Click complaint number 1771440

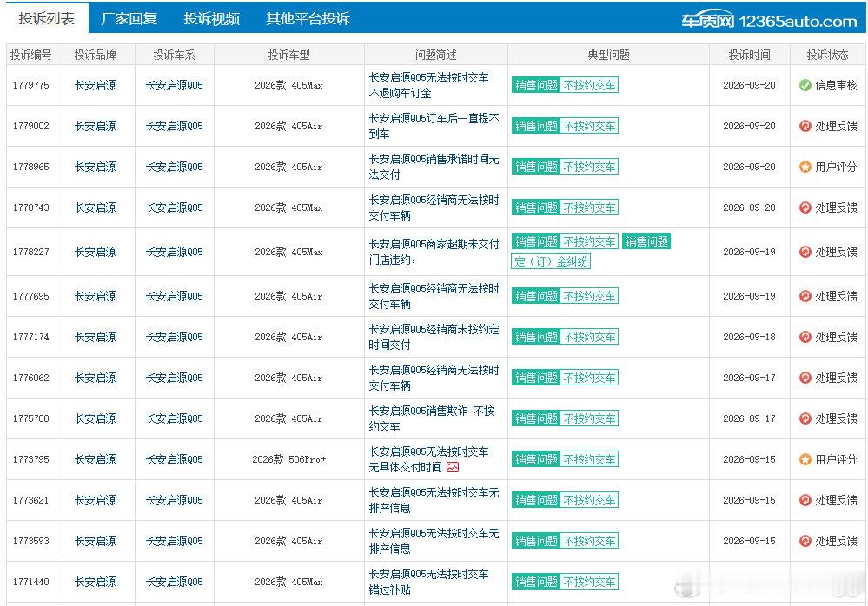tap(31, 582)
